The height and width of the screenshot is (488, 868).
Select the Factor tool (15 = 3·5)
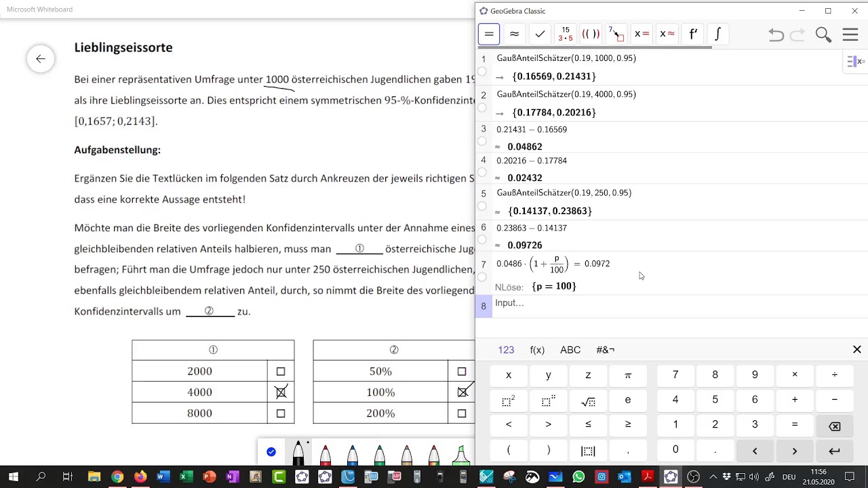(566, 34)
